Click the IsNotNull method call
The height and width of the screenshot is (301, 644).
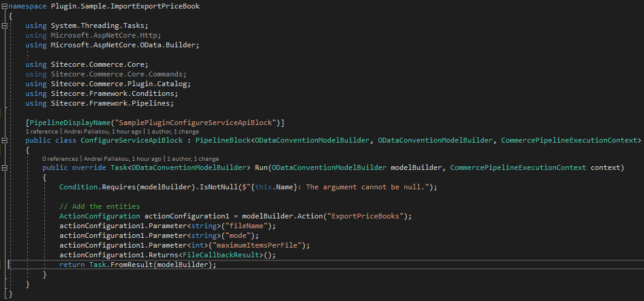(x=218, y=188)
